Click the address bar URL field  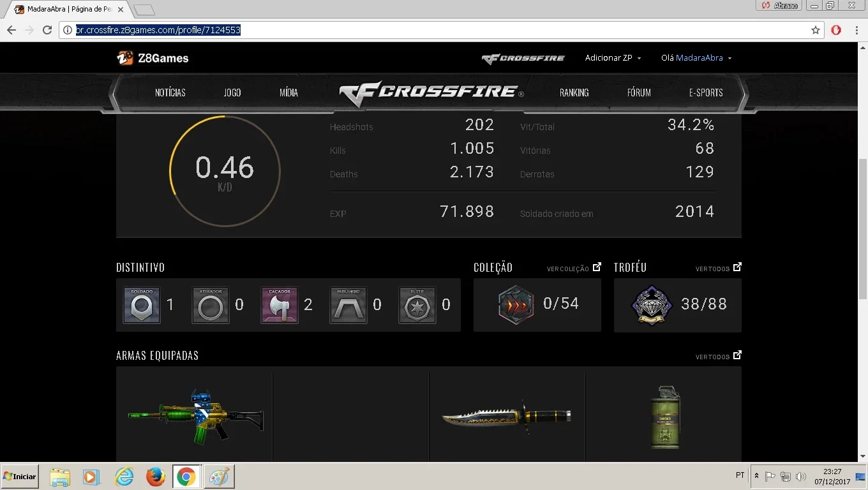coord(440,30)
